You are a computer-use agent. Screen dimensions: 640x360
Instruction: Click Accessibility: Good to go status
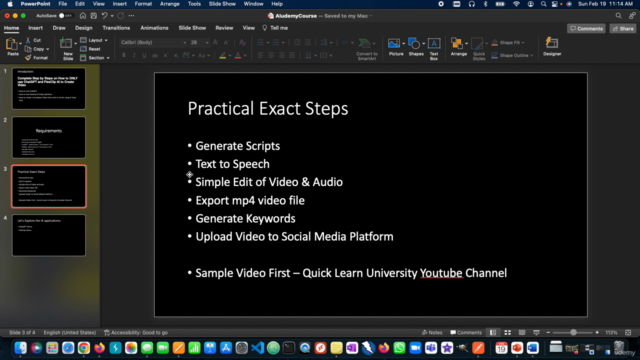click(136, 333)
